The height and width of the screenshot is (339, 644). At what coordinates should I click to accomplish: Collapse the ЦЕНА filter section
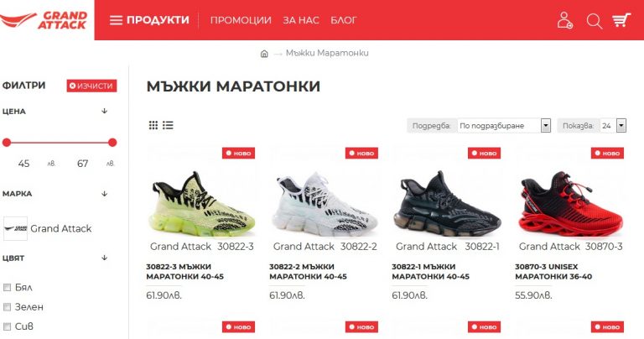104,111
